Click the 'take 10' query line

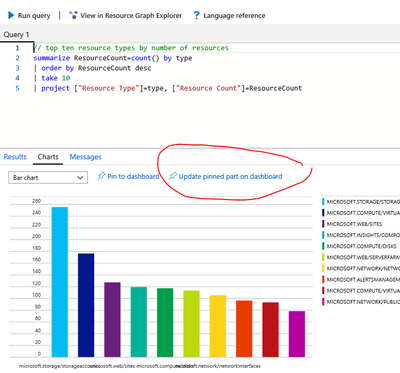tap(52, 78)
